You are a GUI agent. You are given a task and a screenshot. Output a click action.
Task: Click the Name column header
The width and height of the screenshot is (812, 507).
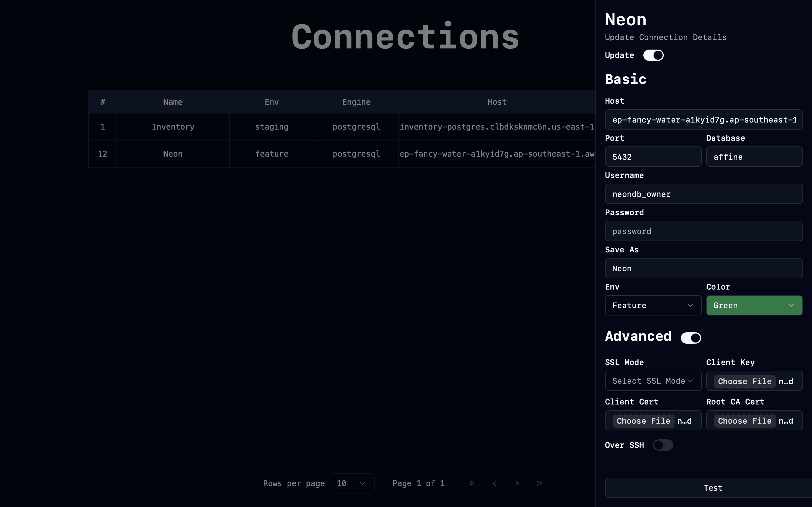[173, 102]
